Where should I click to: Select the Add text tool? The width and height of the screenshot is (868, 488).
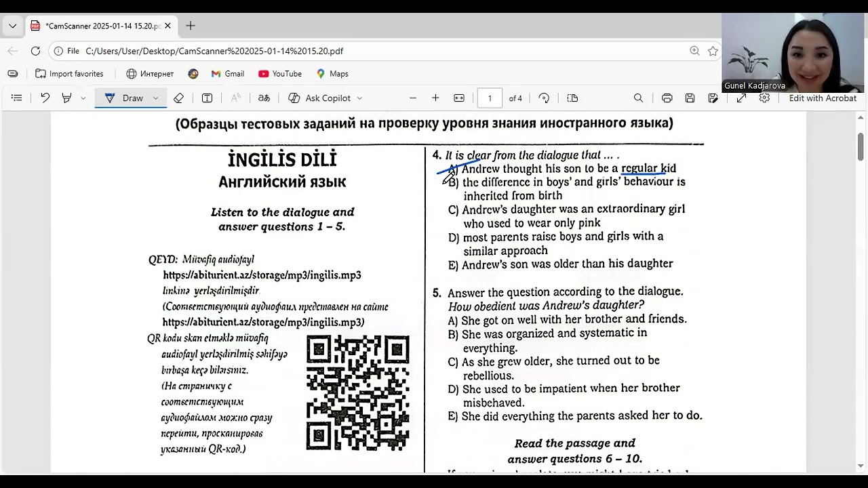tap(208, 98)
